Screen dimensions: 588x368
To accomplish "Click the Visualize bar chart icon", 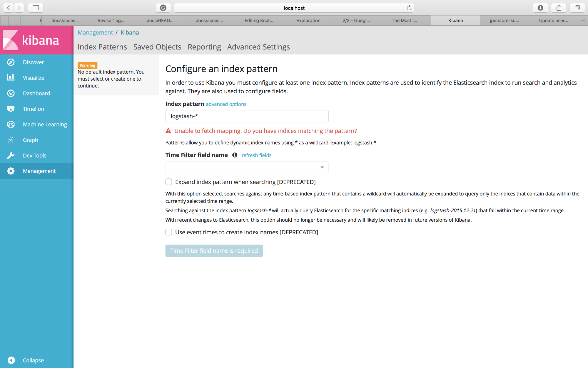I will point(11,77).
